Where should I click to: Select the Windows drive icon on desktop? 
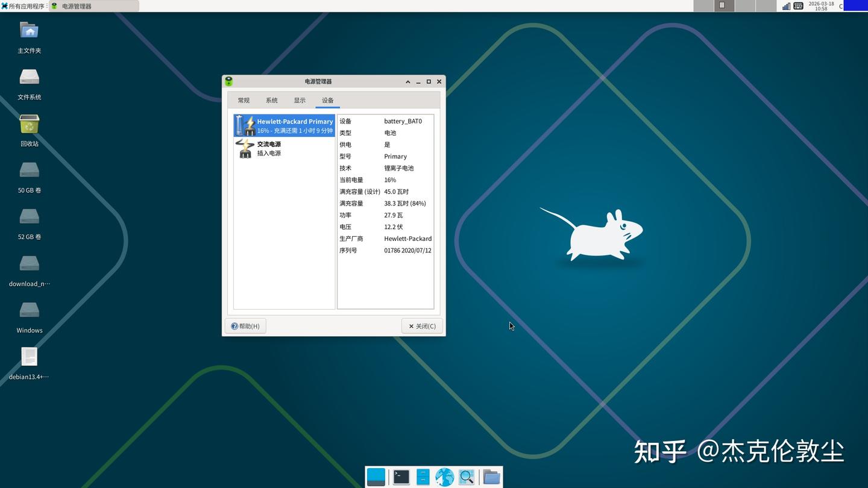click(29, 310)
